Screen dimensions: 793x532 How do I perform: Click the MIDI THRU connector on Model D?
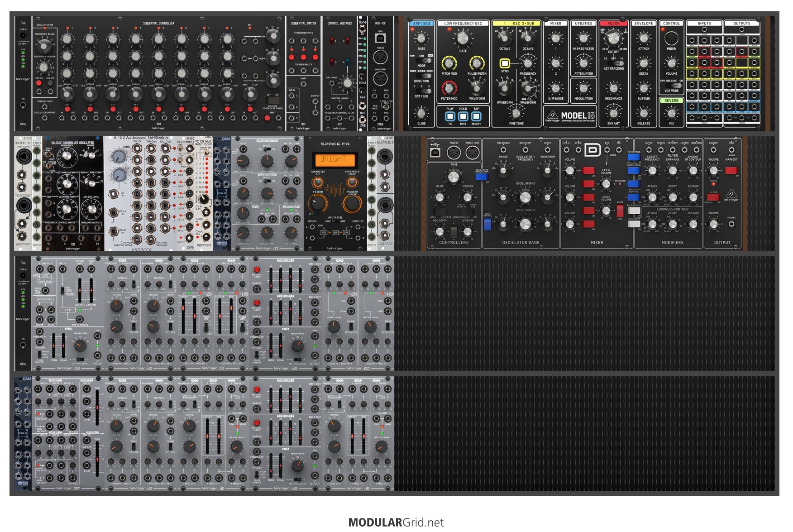[472, 153]
